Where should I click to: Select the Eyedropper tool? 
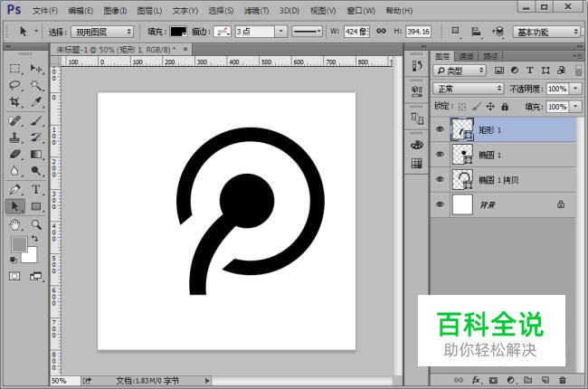pyautogui.click(x=36, y=101)
